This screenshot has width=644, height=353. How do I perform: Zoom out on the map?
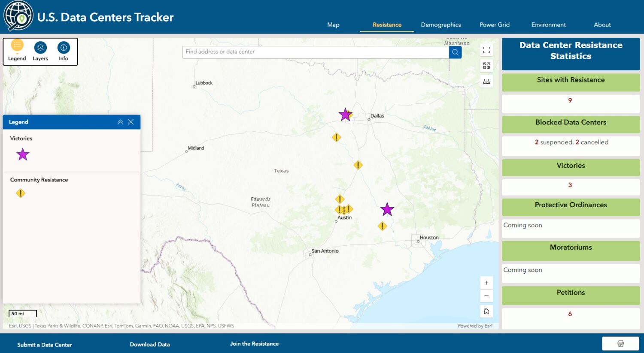(486, 296)
